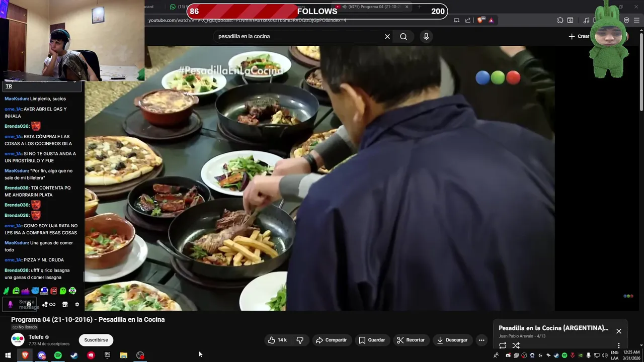Open OBS Studio from the taskbar
Viewport: 644px width, 362px height.
140,355
